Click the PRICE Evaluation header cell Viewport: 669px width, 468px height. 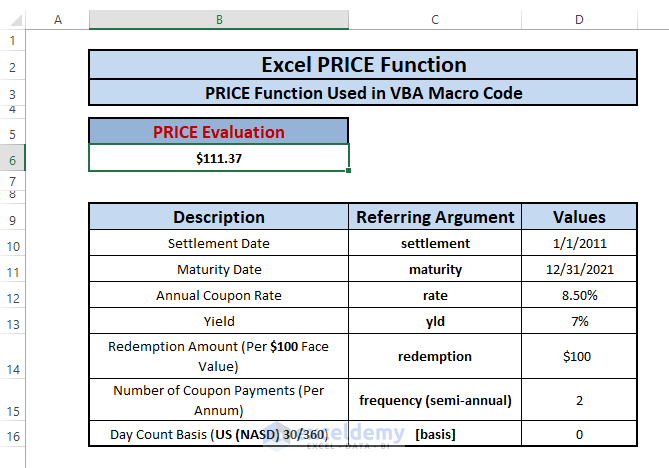[x=218, y=132]
